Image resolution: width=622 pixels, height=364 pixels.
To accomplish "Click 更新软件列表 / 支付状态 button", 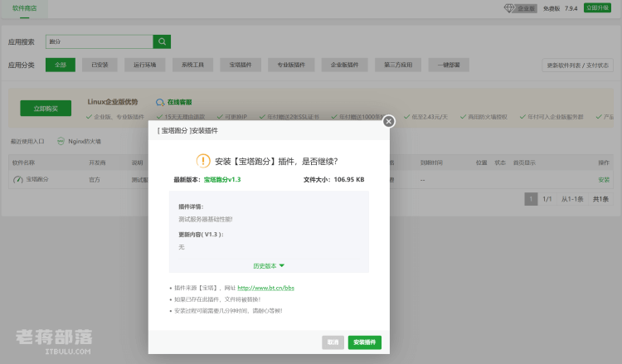I will pos(577,66).
